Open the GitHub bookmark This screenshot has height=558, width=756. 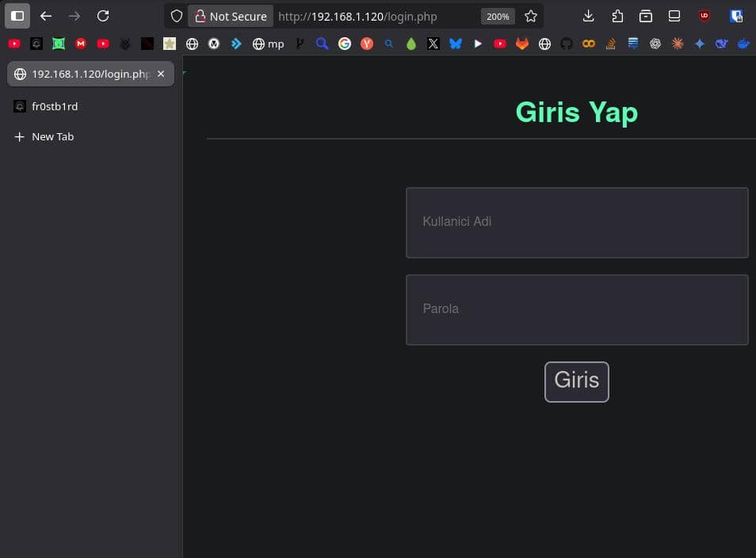click(566, 44)
